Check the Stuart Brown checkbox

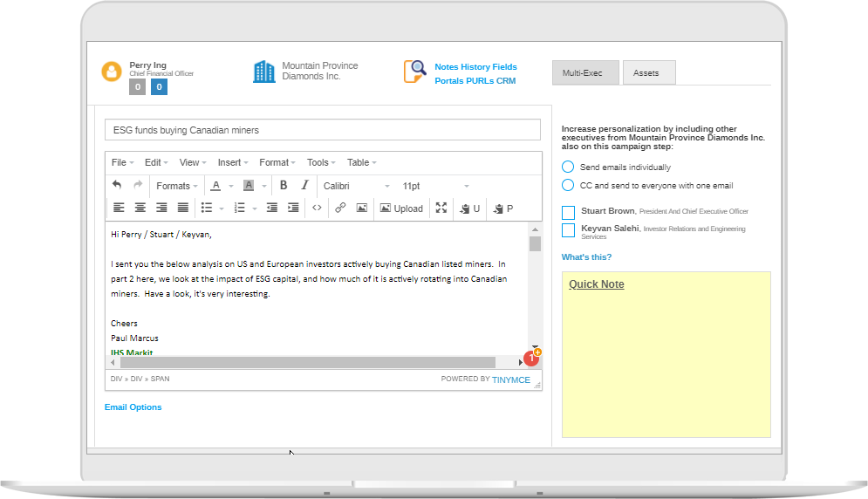pos(568,213)
